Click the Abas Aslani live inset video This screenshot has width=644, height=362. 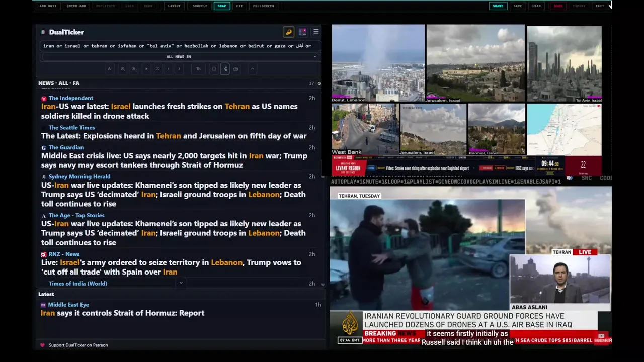coord(560,279)
